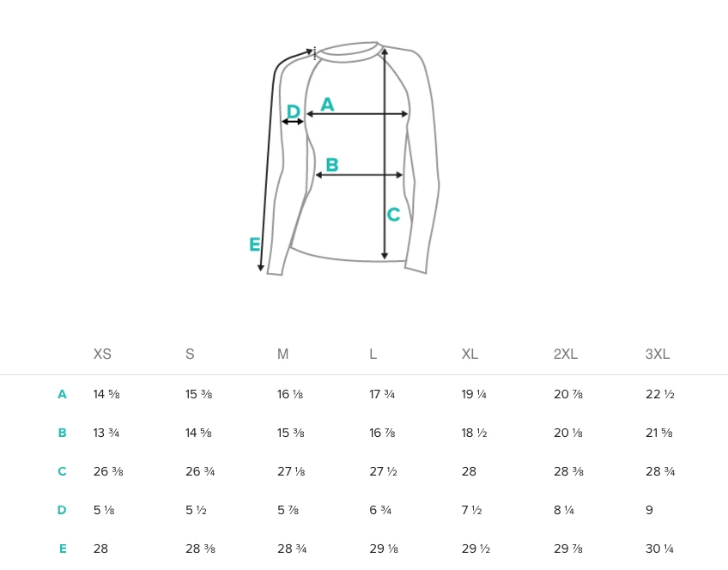
Task: Click the shirt's neck collar in diagram
Action: (x=349, y=52)
